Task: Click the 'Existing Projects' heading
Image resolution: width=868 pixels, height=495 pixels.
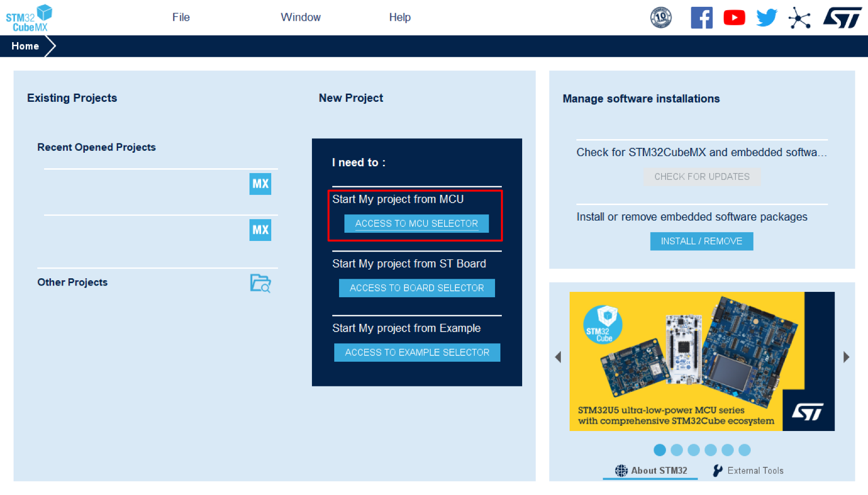Action: tap(72, 98)
